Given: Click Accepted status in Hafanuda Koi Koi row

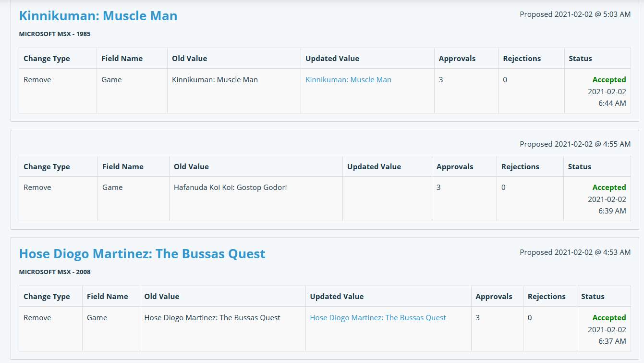Looking at the screenshot, I should 609,188.
